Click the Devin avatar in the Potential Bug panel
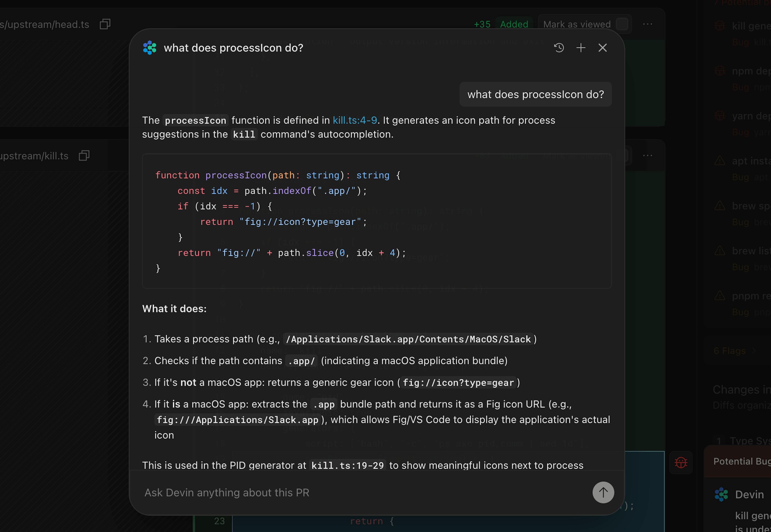This screenshot has width=771, height=532. tap(721, 494)
